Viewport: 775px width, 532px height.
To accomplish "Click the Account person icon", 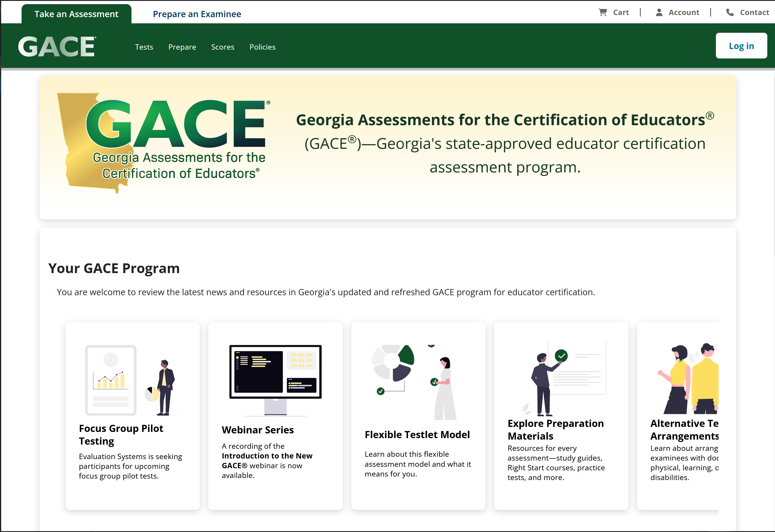I will coord(659,12).
